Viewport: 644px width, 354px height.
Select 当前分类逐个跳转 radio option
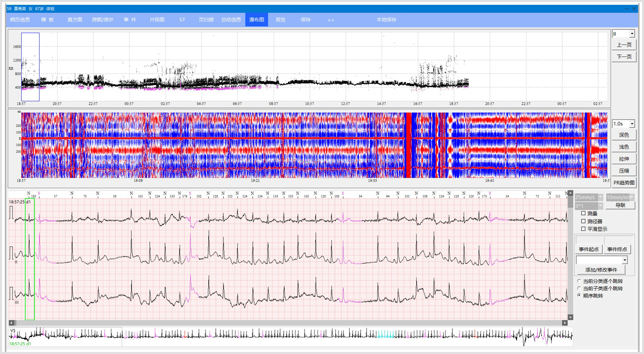point(579,281)
